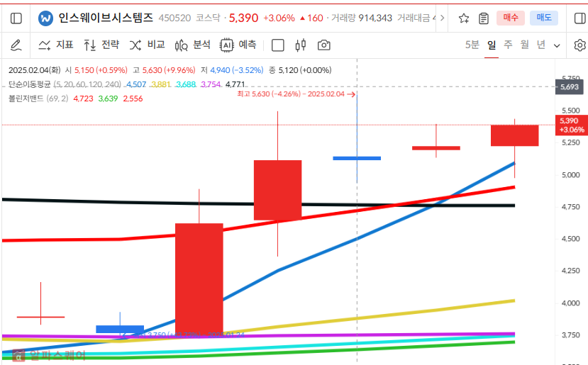
Task: Click the 5,693 crosshair price label
Action: click(570, 87)
